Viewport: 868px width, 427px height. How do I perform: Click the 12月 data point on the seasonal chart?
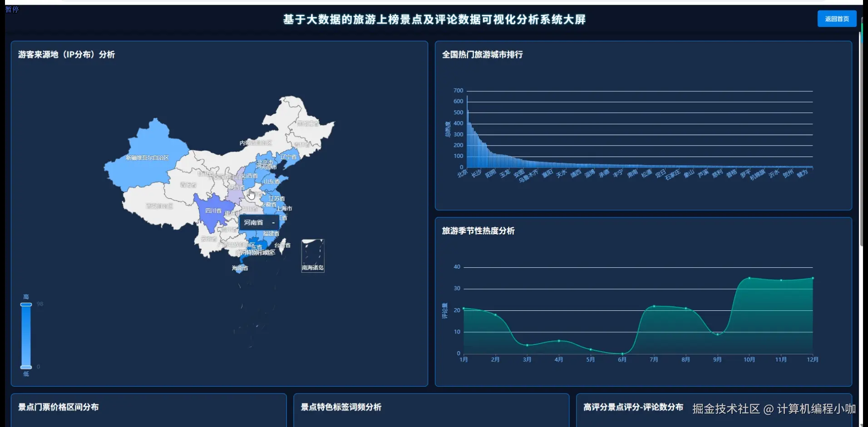(813, 278)
